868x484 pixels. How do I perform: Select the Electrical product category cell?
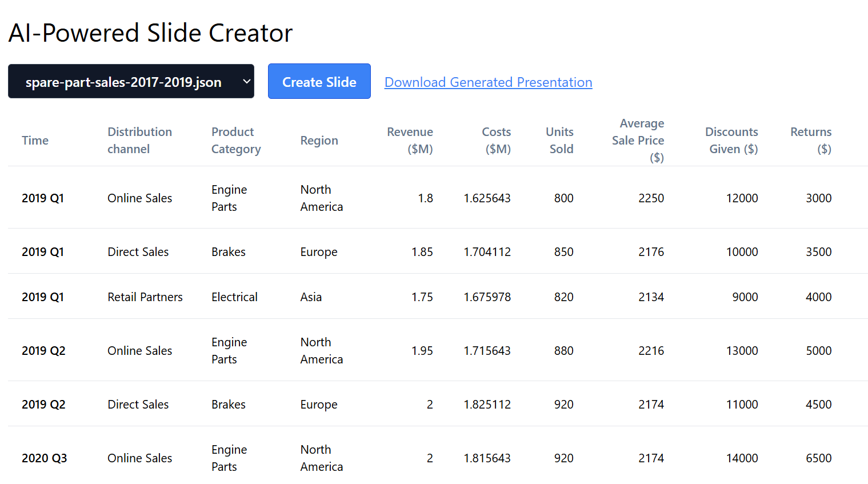(x=234, y=297)
